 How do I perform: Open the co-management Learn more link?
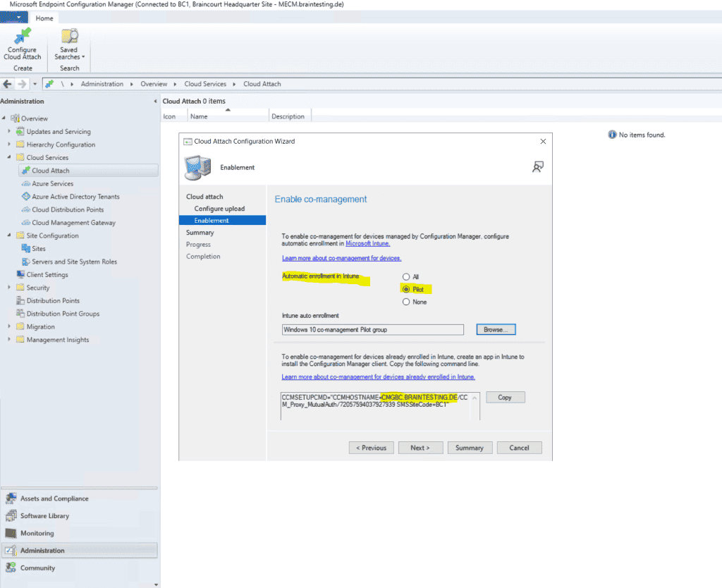341,258
